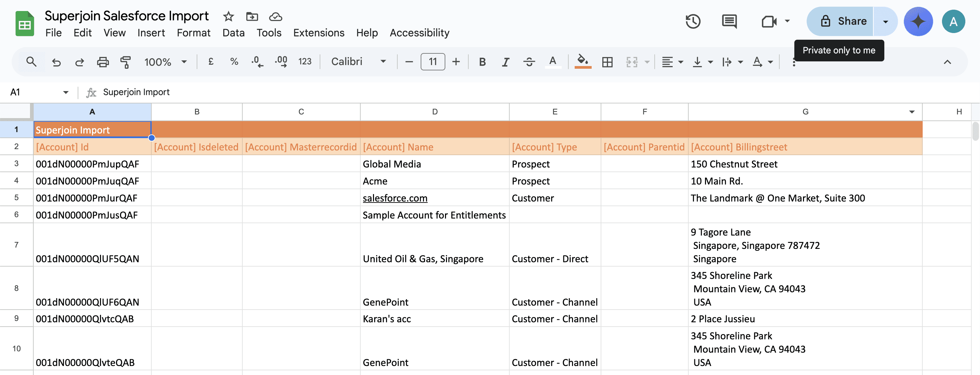980x375 pixels.
Task: Open the Extensions menu
Action: [x=319, y=33]
